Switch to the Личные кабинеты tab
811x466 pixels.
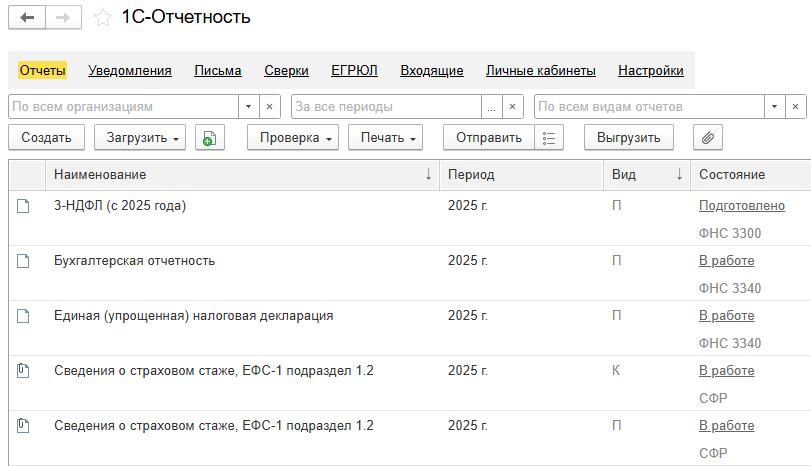(540, 70)
